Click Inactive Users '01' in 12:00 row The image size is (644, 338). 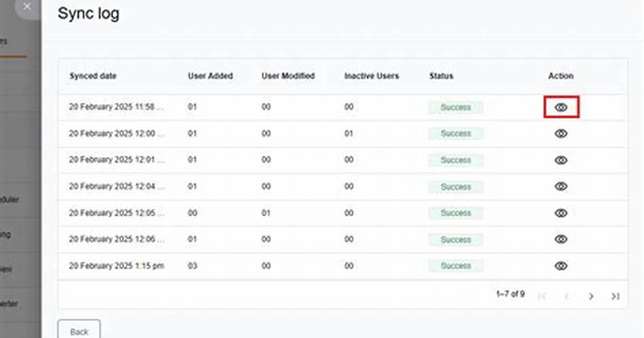(x=349, y=133)
